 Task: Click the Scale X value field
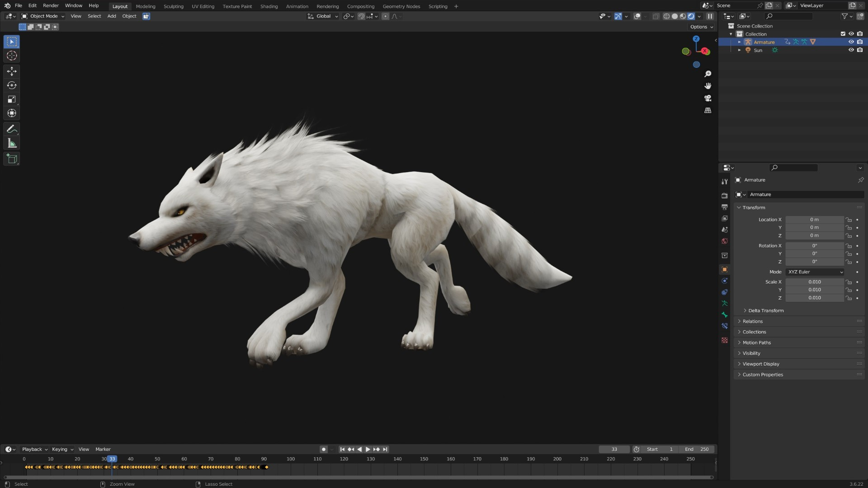(x=815, y=282)
